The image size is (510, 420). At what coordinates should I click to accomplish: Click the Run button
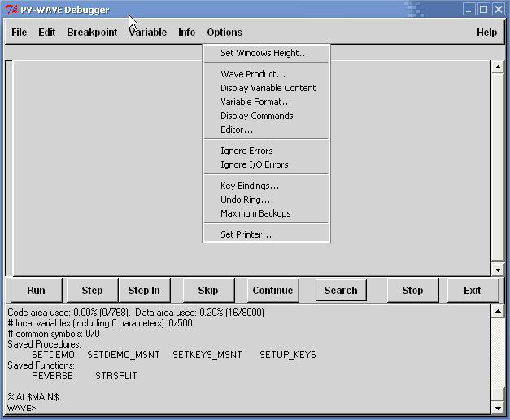36,290
